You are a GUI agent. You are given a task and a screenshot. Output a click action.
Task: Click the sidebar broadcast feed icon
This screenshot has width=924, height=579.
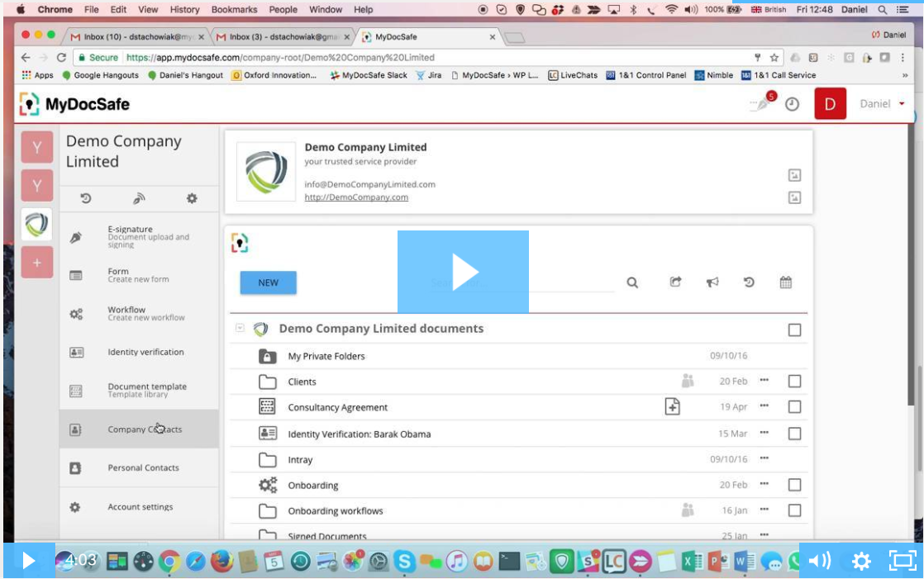tap(139, 198)
